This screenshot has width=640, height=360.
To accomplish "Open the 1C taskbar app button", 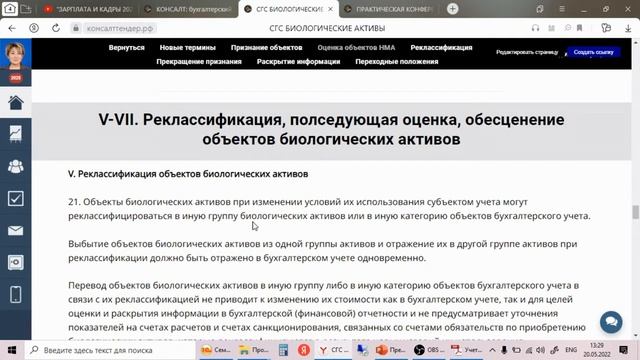I will tap(216, 350).
